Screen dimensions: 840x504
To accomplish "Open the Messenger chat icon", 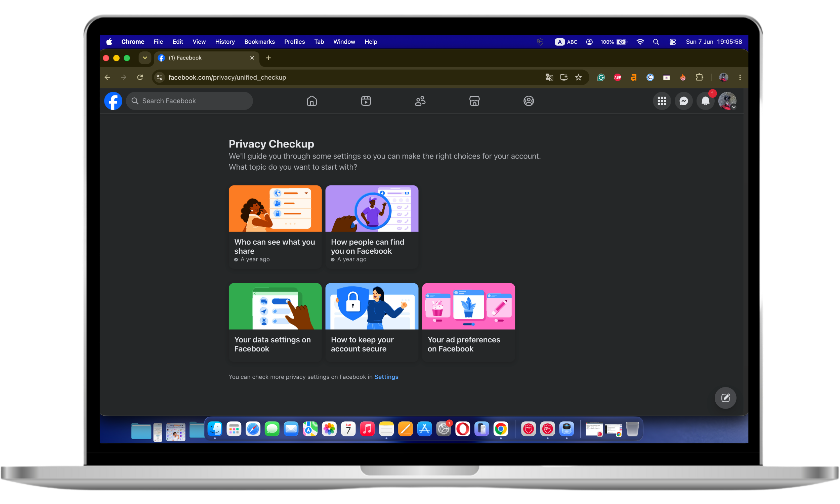I will tap(683, 101).
